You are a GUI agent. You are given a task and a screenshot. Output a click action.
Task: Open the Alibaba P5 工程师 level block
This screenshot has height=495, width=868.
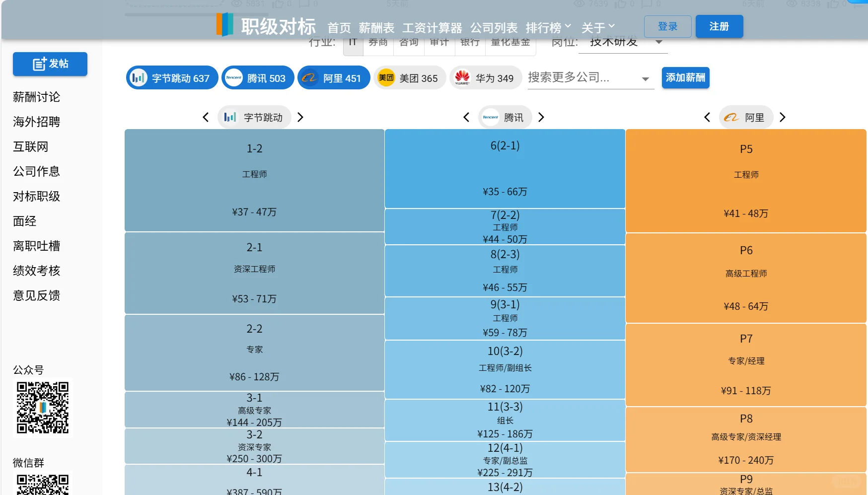click(746, 181)
